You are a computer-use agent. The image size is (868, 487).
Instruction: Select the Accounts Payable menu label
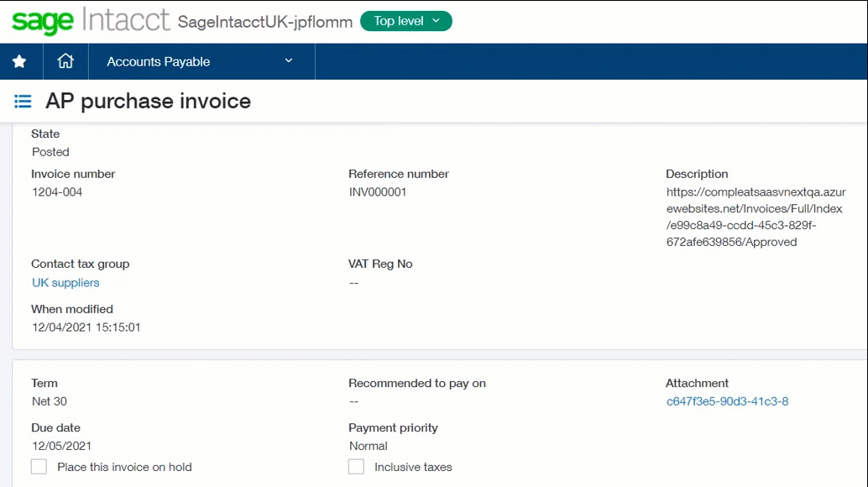click(x=159, y=61)
